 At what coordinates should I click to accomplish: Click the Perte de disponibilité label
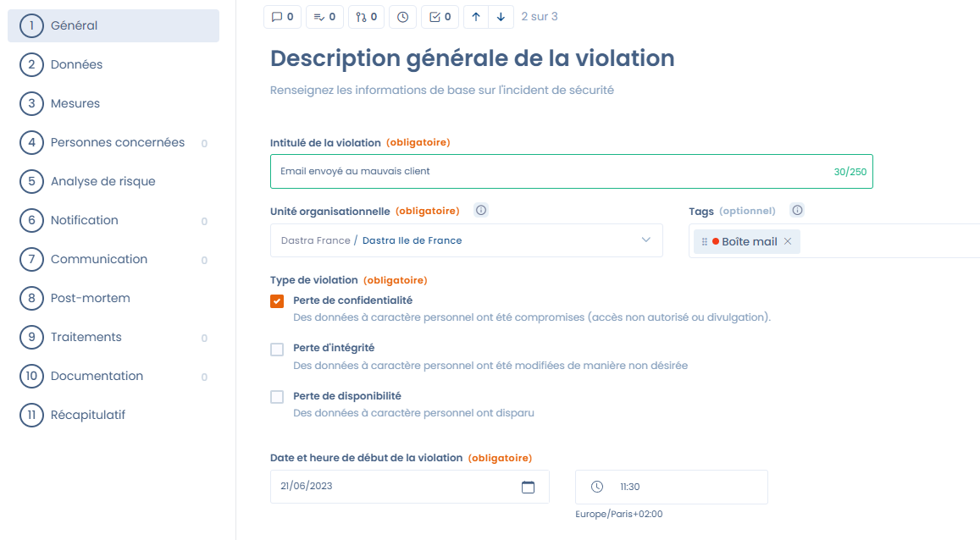pos(347,396)
